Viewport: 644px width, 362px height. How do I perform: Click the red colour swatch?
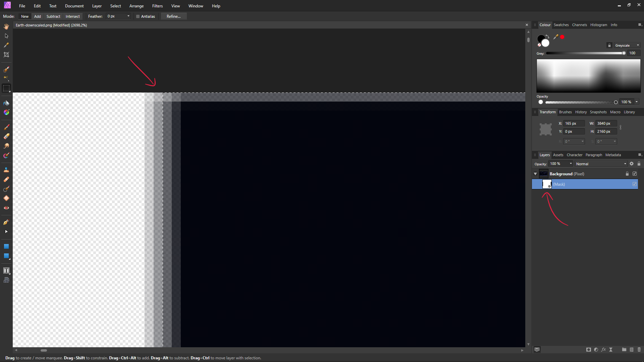click(562, 37)
